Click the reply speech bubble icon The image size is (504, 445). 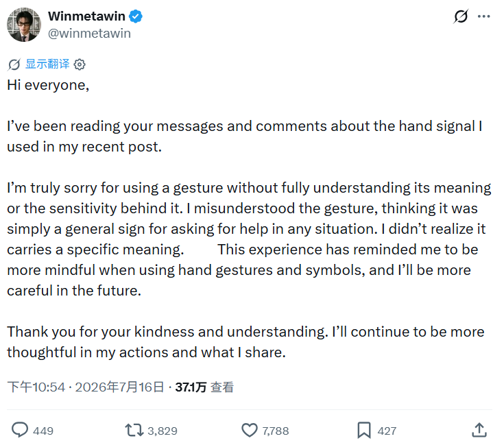pyautogui.click(x=20, y=430)
